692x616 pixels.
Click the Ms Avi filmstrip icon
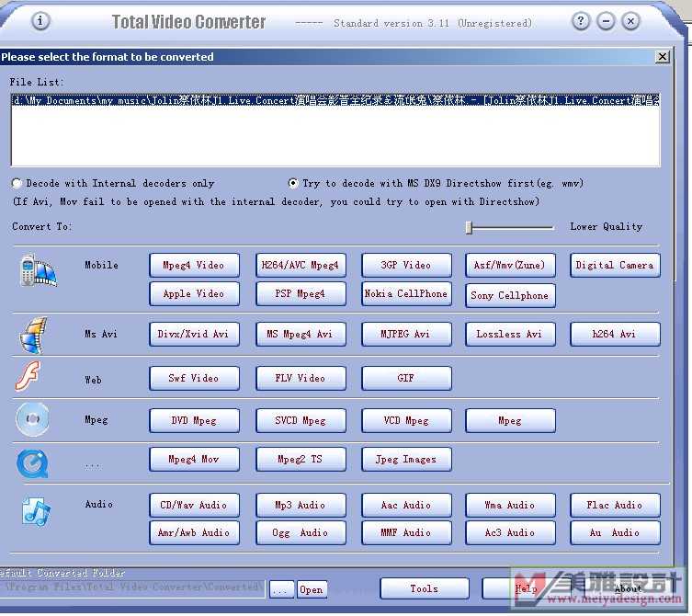(x=33, y=336)
